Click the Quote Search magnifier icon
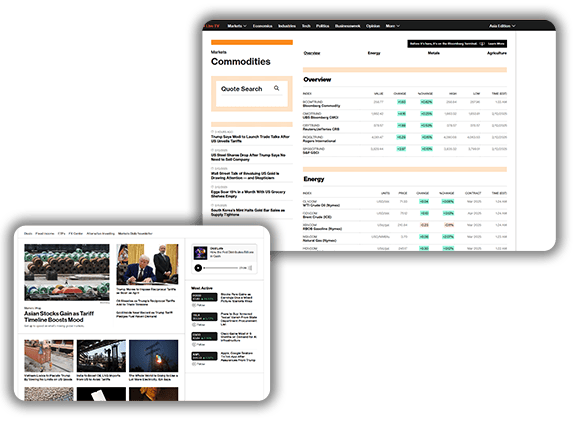 click(x=277, y=88)
